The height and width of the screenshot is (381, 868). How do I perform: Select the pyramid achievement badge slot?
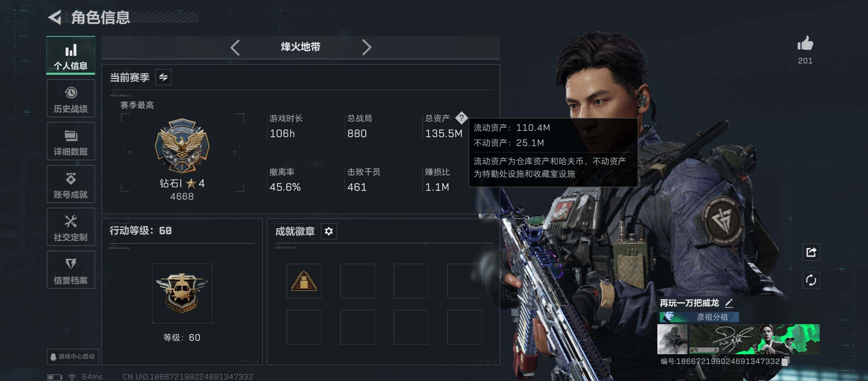pyautogui.click(x=303, y=281)
